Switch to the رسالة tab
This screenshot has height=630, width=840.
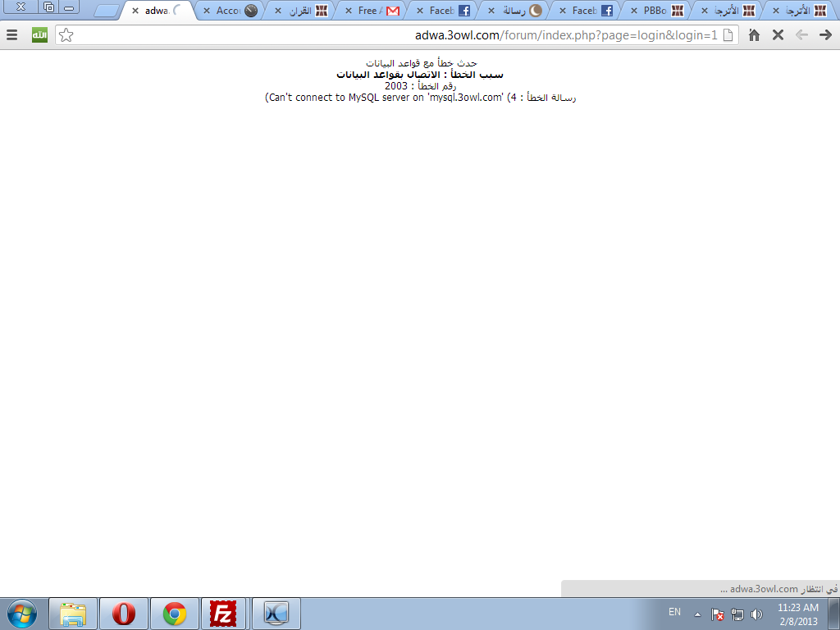pos(515,11)
